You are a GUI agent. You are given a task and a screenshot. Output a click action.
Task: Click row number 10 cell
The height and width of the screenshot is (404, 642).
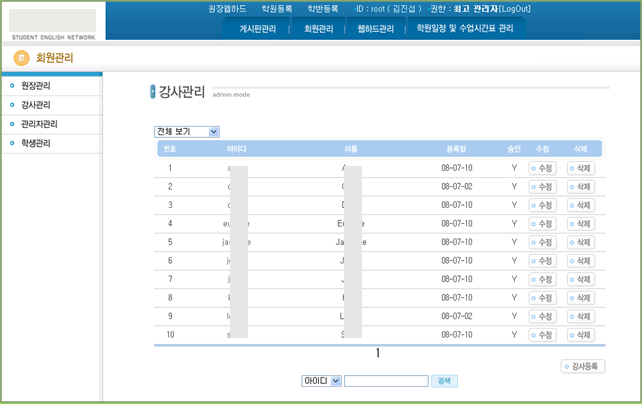pyautogui.click(x=170, y=335)
